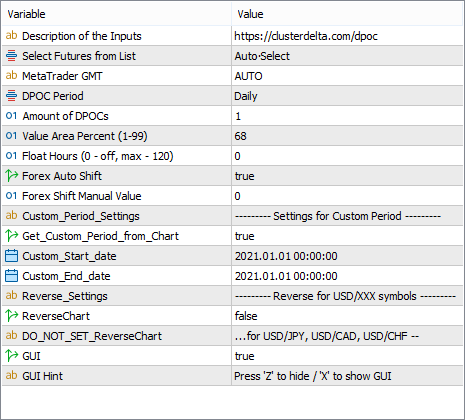Screen dimensions: 465x420
Task: Click the boolean arrow icon beside Forex Auto Shift
Action: point(11,176)
